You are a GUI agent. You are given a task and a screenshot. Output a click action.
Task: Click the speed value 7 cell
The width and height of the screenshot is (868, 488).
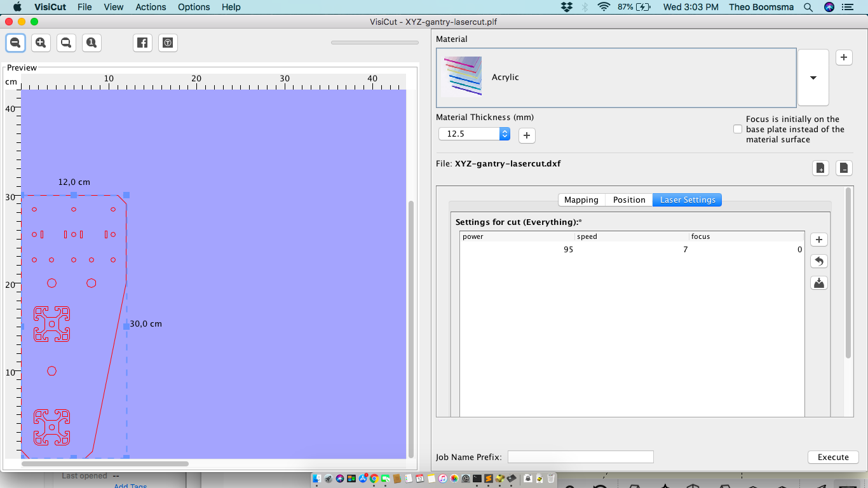(x=632, y=250)
